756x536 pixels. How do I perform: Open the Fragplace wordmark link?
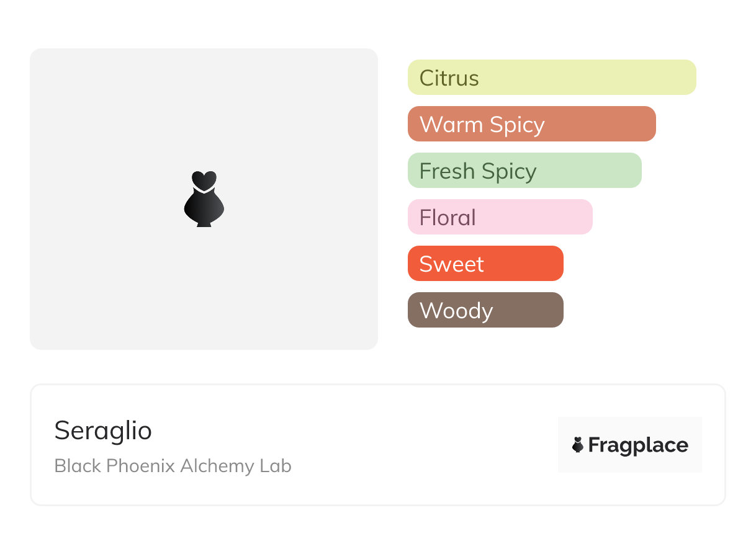(638, 445)
